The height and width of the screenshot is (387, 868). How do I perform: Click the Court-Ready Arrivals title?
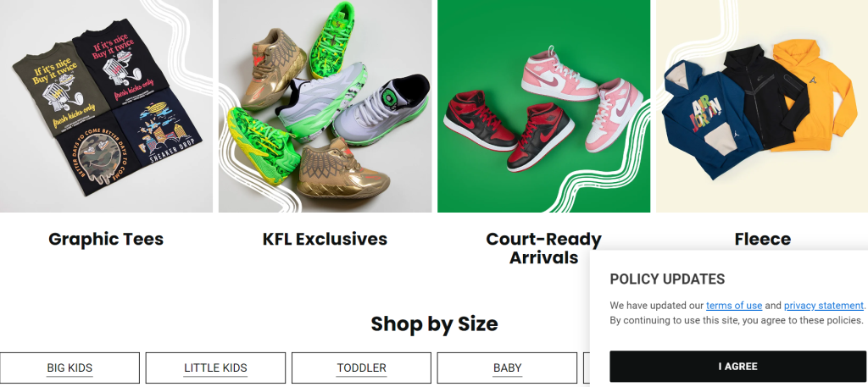coord(543,248)
